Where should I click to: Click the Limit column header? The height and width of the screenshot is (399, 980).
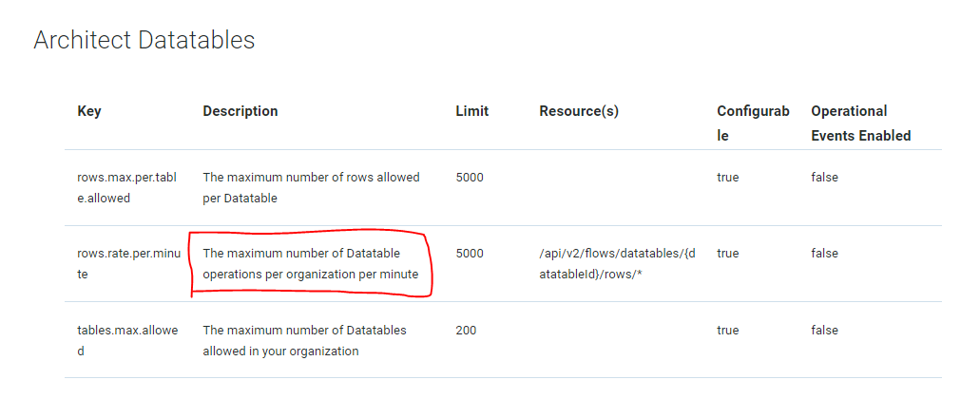tap(471, 111)
